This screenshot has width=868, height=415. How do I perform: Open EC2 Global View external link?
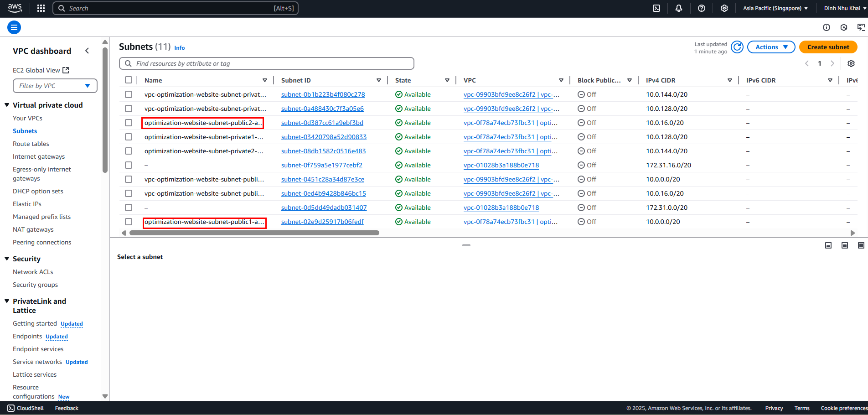click(41, 70)
